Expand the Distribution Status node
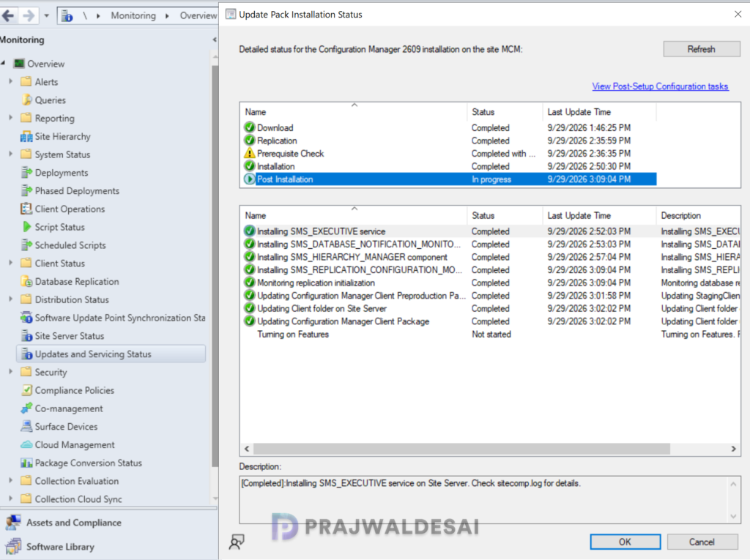The width and height of the screenshot is (750, 560). point(10,299)
